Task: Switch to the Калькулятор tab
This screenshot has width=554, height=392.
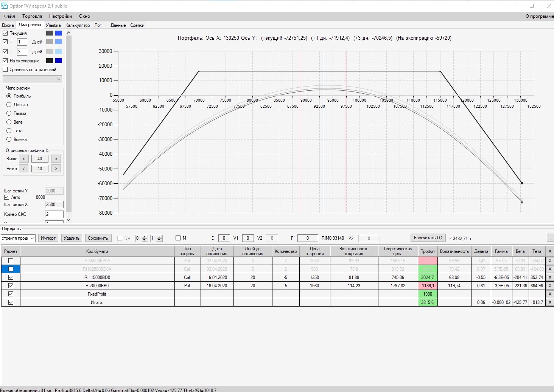Action: [x=78, y=25]
